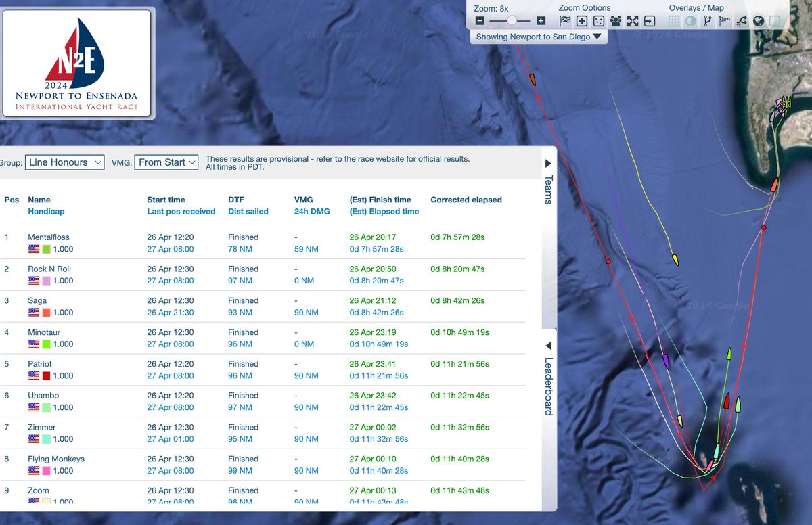Click the US flag in Minotaur row
812x525 pixels.
pyautogui.click(x=34, y=344)
